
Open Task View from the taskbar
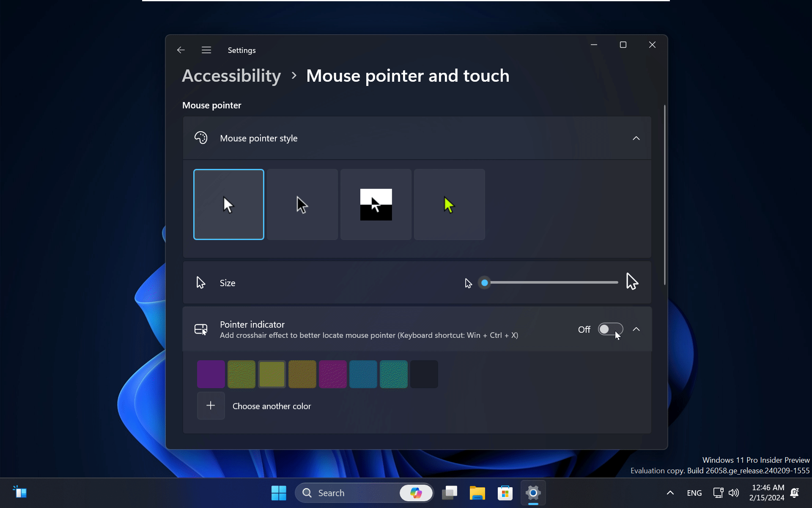coord(450,492)
